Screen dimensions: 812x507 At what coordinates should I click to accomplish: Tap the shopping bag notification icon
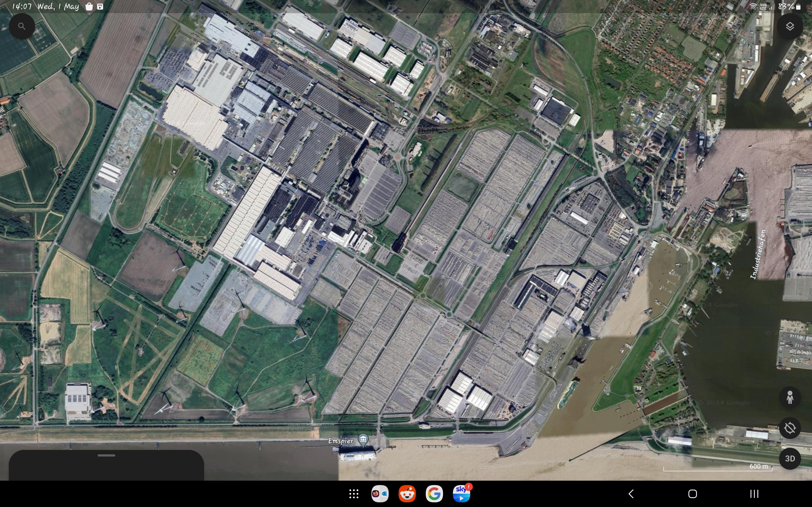point(89,6)
